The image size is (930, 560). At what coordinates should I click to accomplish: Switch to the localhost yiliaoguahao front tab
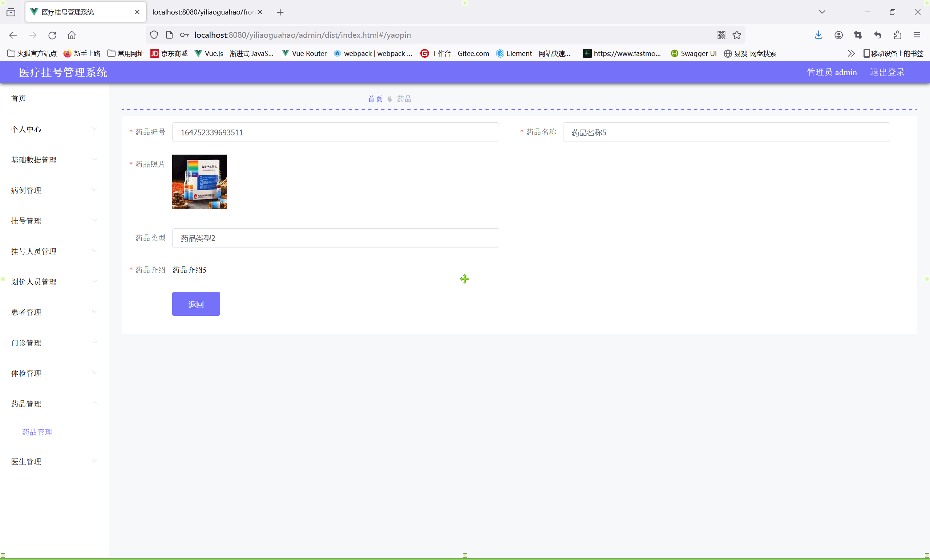coord(203,12)
